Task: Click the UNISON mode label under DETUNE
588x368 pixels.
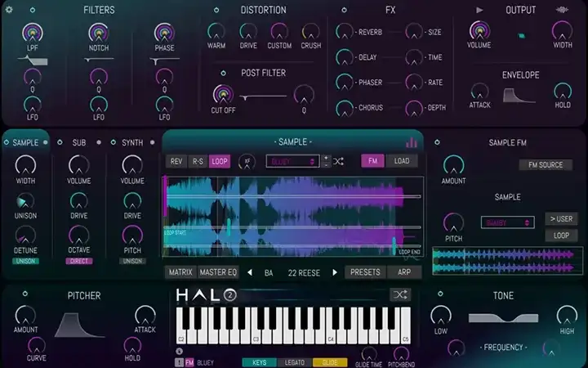Action: 25,261
